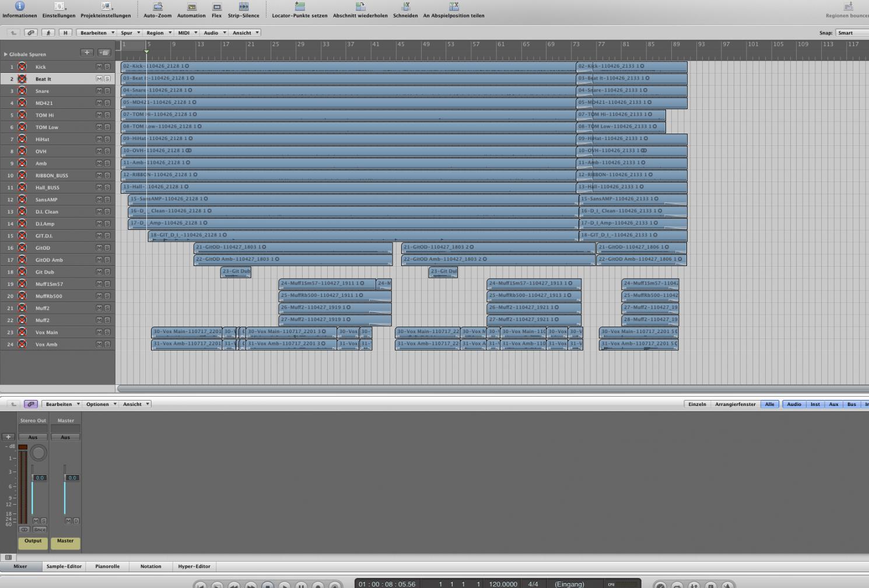Click the Kick track audio icon
Screen dimensions: 869x588
coord(22,66)
